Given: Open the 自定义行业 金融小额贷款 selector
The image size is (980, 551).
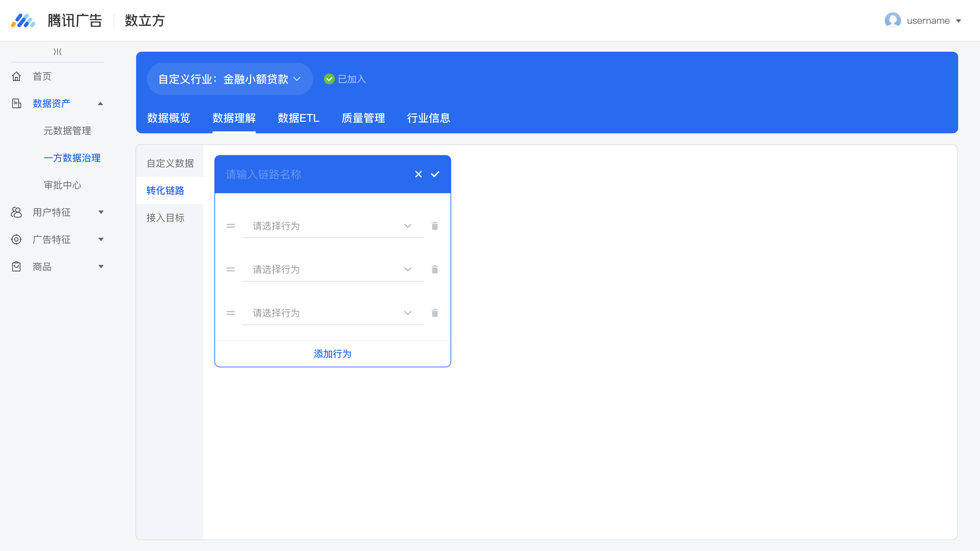Looking at the screenshot, I should pos(230,79).
